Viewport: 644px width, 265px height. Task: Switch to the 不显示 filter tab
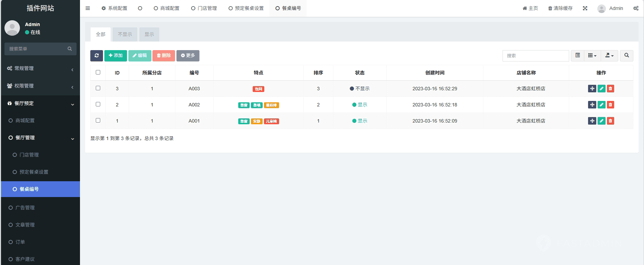tap(125, 34)
